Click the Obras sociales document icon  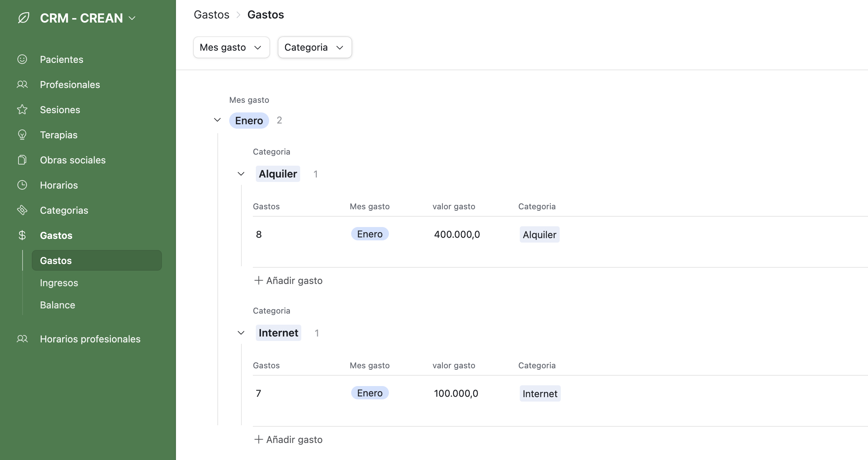22,160
